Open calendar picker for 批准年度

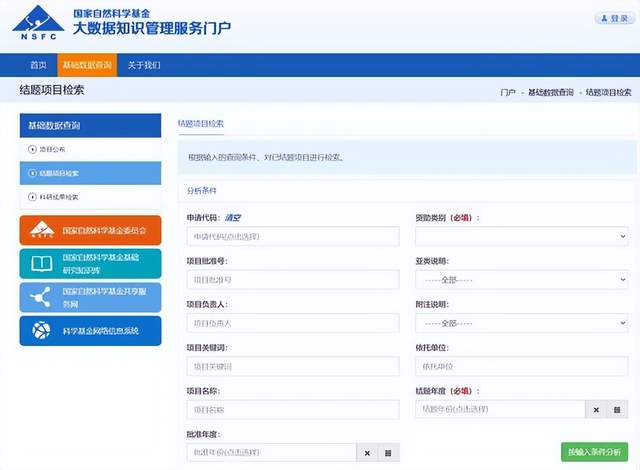pyautogui.click(x=388, y=453)
